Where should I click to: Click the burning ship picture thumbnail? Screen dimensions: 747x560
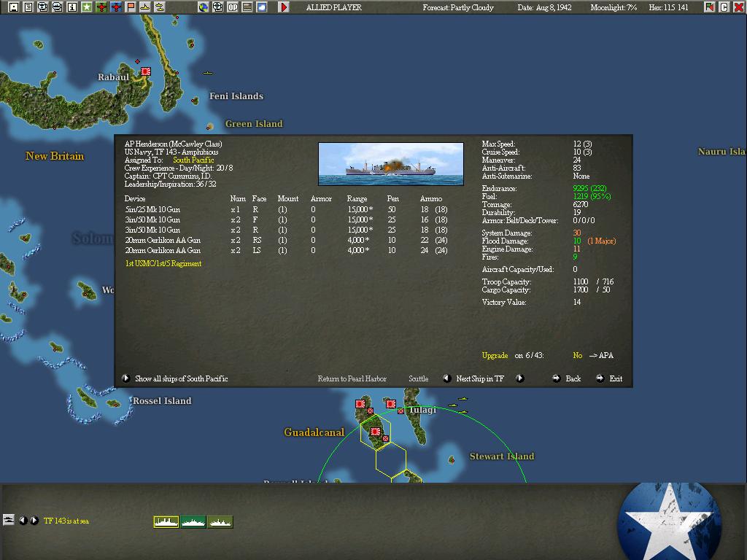391,164
